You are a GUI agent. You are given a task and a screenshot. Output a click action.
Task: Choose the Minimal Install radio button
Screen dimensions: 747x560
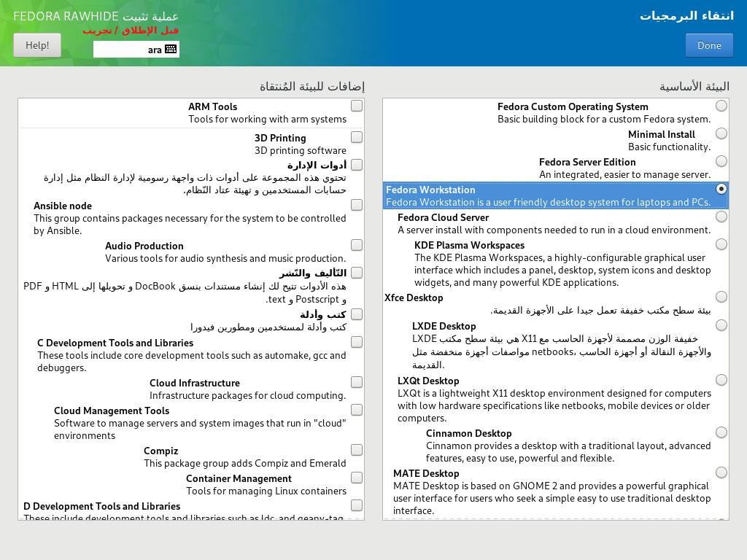click(x=721, y=133)
